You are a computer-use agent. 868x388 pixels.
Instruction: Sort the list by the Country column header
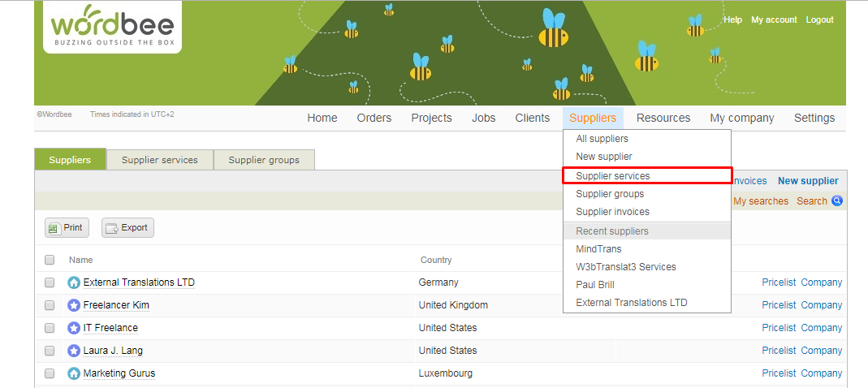point(436,260)
